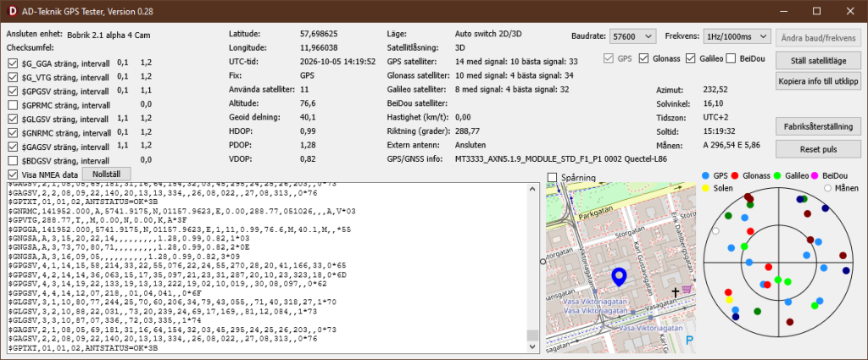
Task: Click the UTC-tid value 2026-10-05 14:19:52
Action: click(337, 61)
